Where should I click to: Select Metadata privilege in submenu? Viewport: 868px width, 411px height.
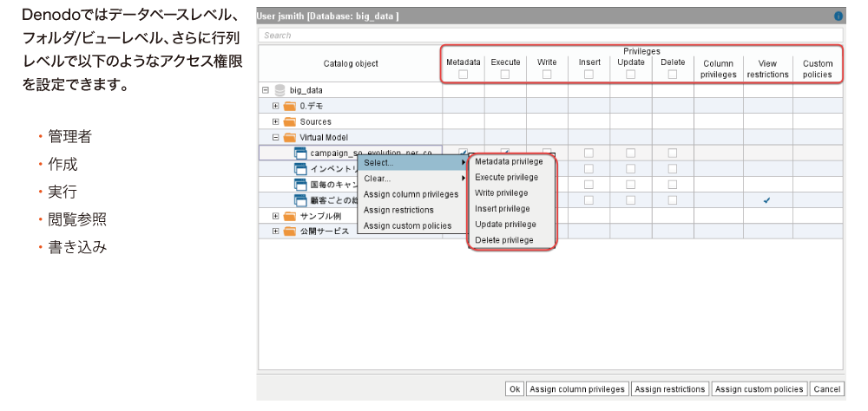click(511, 161)
